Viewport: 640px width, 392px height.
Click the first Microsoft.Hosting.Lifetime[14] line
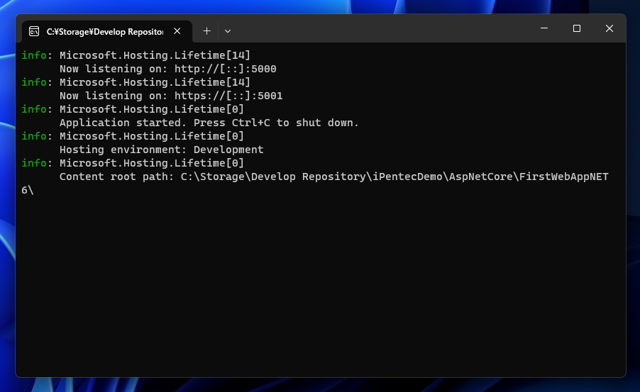155,55
